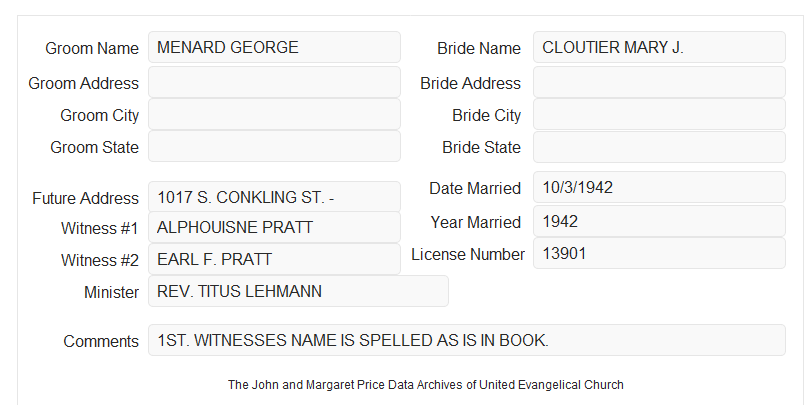Viewport: 805px width, 405px height.
Task: Click the Date Married field showing 10/3/1942
Action: [x=659, y=187]
